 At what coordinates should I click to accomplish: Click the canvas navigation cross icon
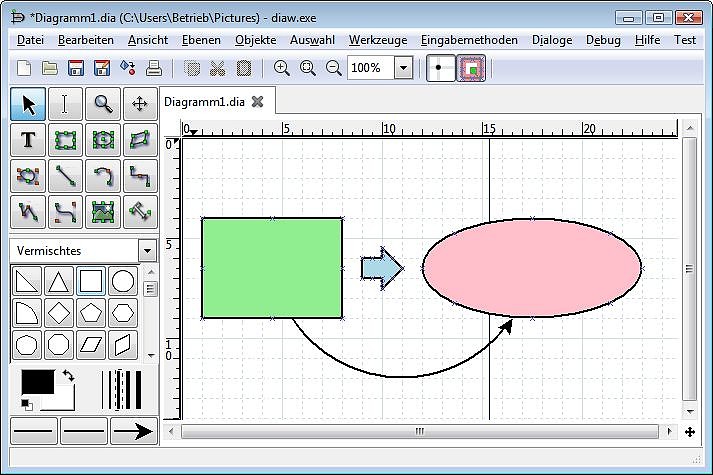tap(690, 432)
